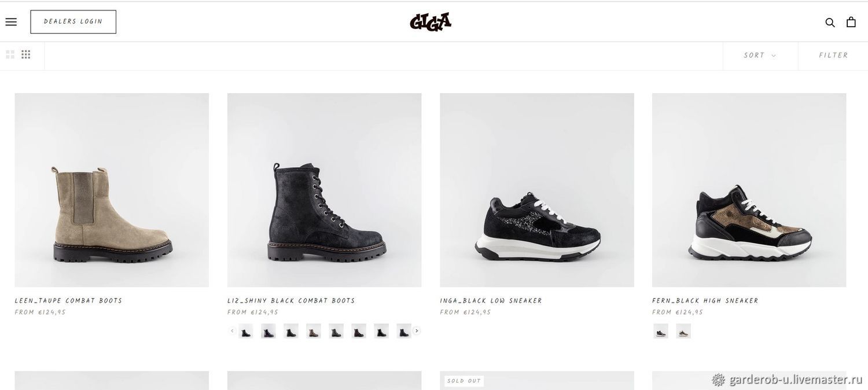Screen dimensions: 868x390
Task: Select the brown Liz boot color swatch
Action: tap(314, 331)
